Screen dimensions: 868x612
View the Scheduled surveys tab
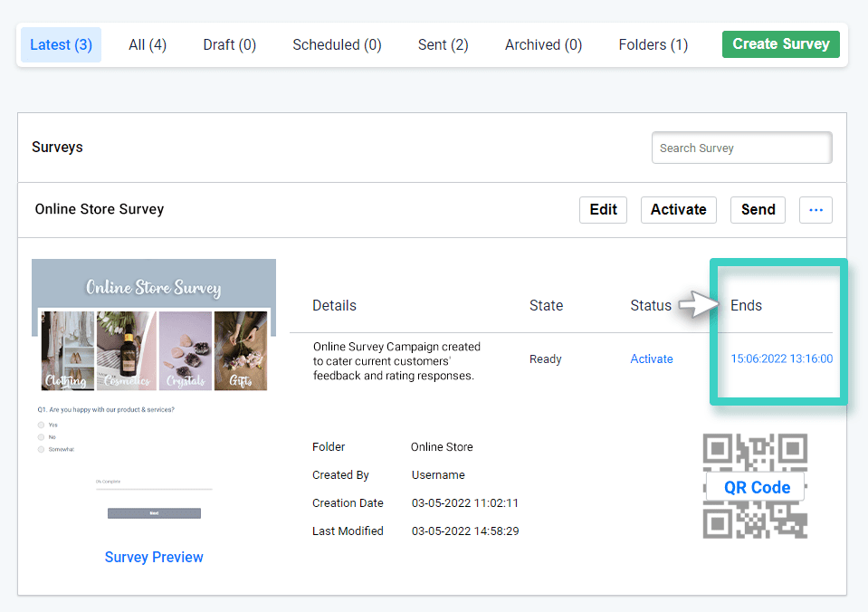(336, 44)
